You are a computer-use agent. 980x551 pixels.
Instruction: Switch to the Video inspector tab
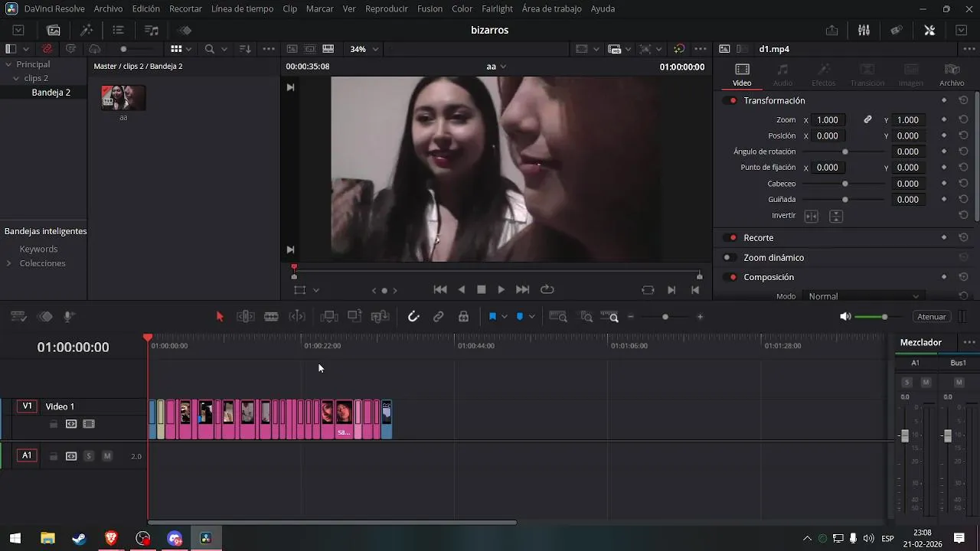pos(742,74)
